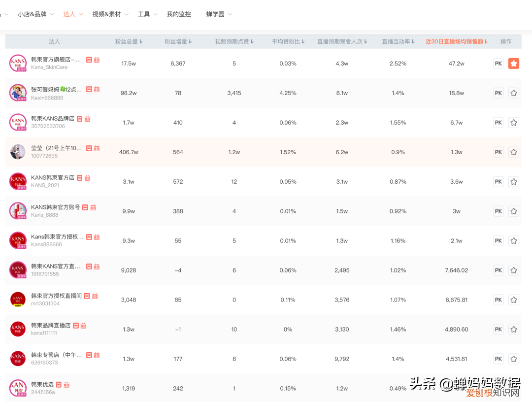This screenshot has height=402, width=532.
Task: Click the live-stream icon next to 韩束优选
Action: pyautogui.click(x=66, y=385)
